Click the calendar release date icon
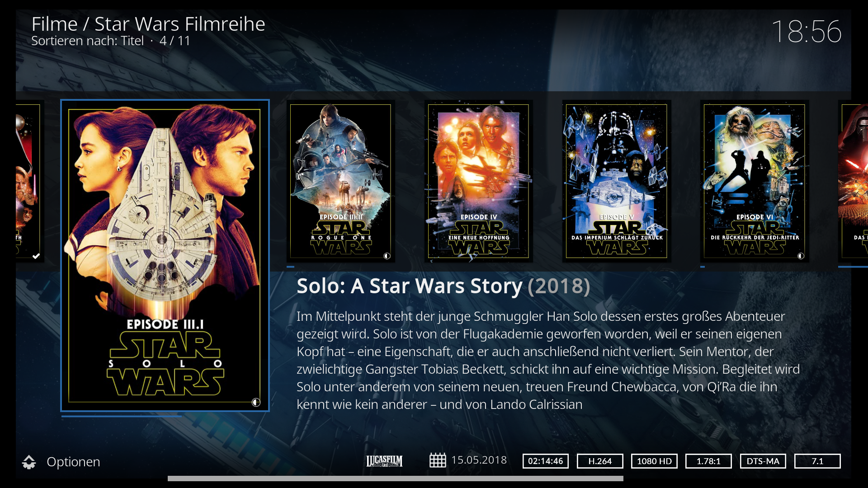Image resolution: width=868 pixels, height=488 pixels. click(437, 460)
